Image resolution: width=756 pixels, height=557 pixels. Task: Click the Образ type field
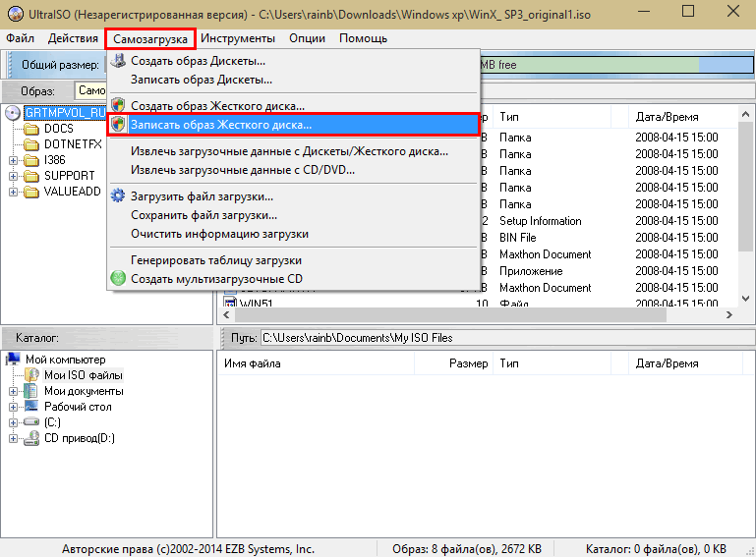[90, 90]
